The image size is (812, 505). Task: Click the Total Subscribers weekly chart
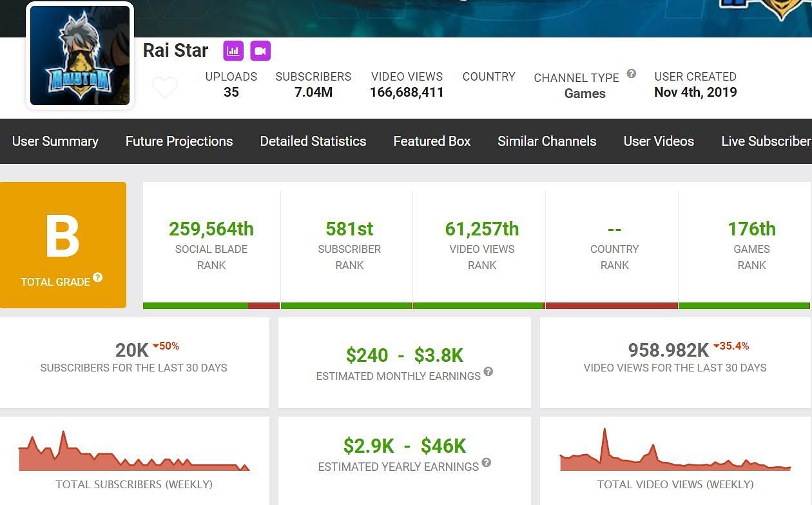(134, 453)
